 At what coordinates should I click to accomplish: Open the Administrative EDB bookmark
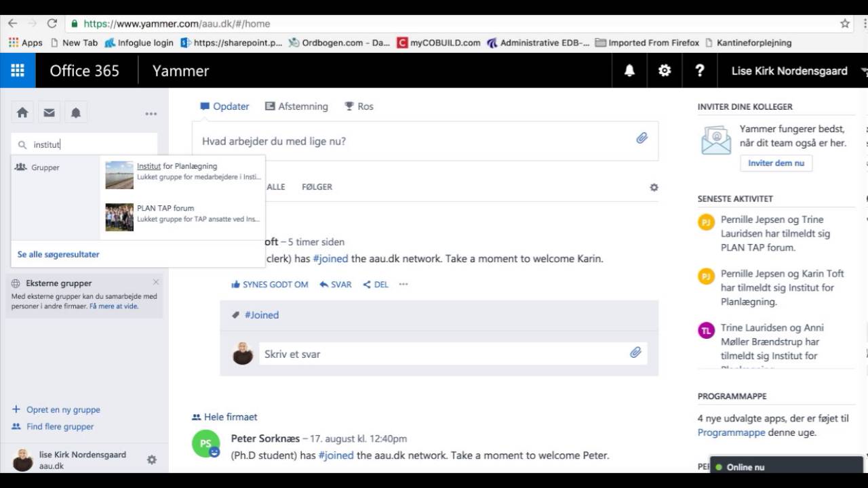pos(538,43)
